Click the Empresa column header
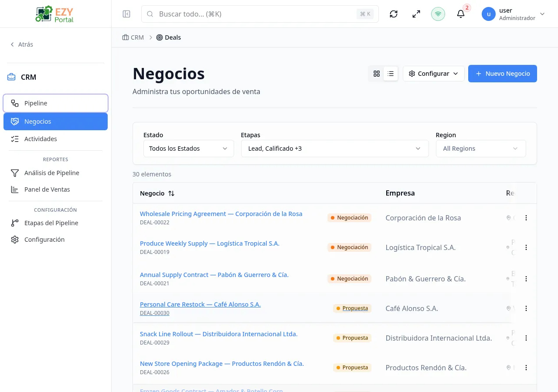Screen dimensions: 558x392 coord(400,193)
